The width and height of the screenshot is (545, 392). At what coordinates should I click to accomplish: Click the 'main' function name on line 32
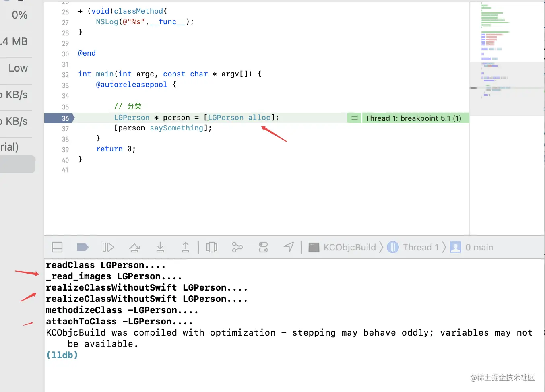pos(105,74)
